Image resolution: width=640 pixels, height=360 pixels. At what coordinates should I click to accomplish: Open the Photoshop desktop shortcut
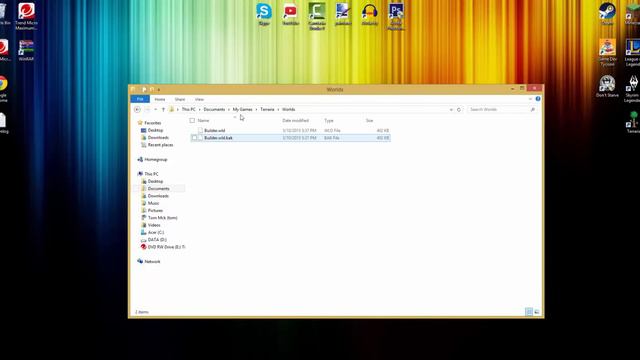[396, 16]
